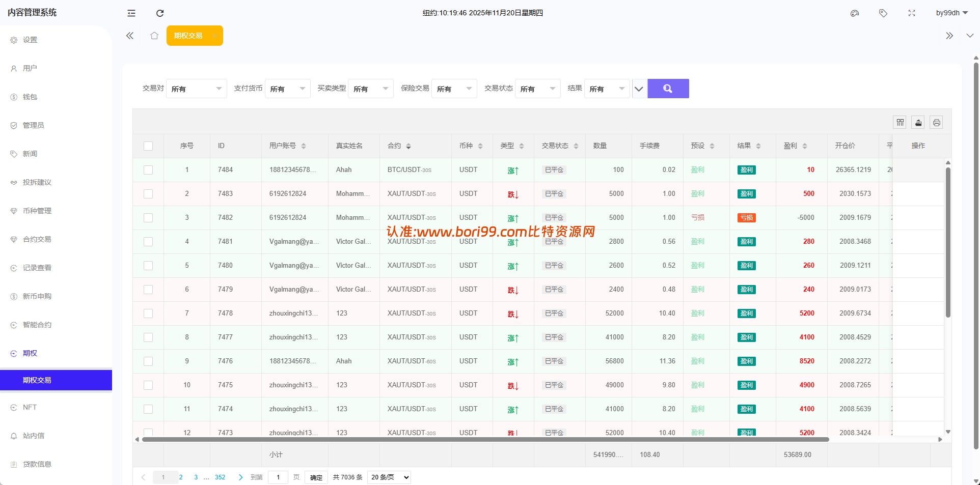The image size is (980, 485).
Task: Go to home tab icon
Action: click(154, 36)
